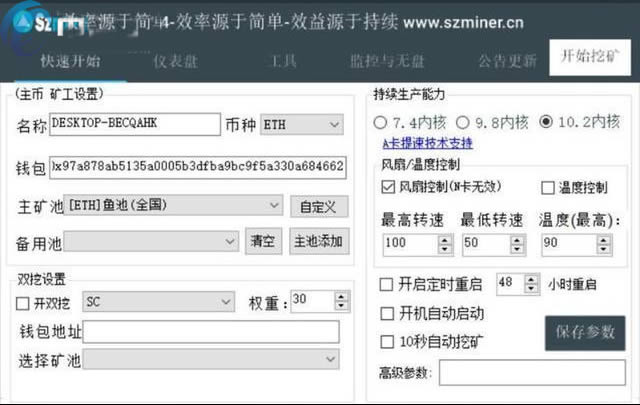Expand the 主矿池 [ETH]鱼池(全国) dropdown
Screen dimensions: 640x405
coord(173,205)
